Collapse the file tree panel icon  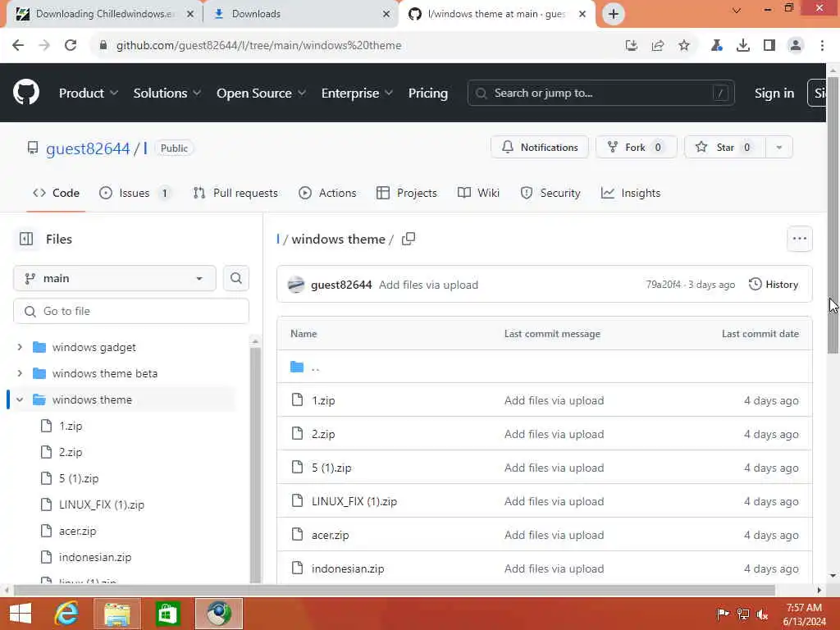[x=26, y=239]
